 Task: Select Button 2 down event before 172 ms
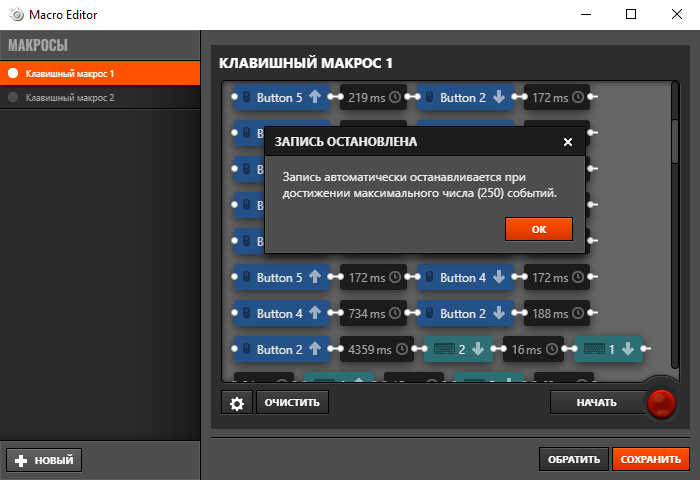[465, 97]
